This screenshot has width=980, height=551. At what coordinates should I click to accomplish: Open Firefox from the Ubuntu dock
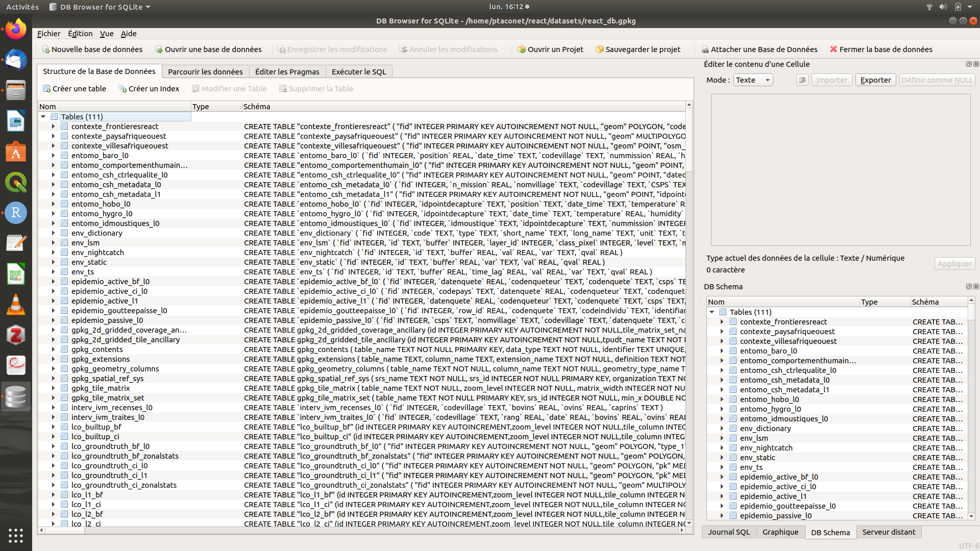(x=16, y=29)
